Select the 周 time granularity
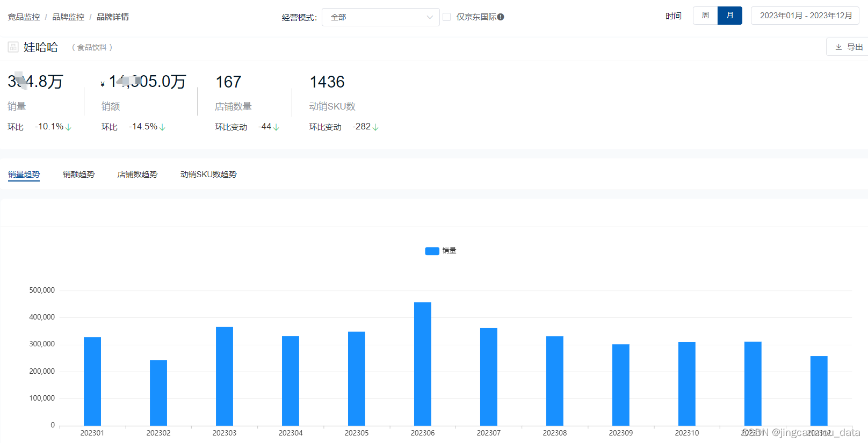 705,16
